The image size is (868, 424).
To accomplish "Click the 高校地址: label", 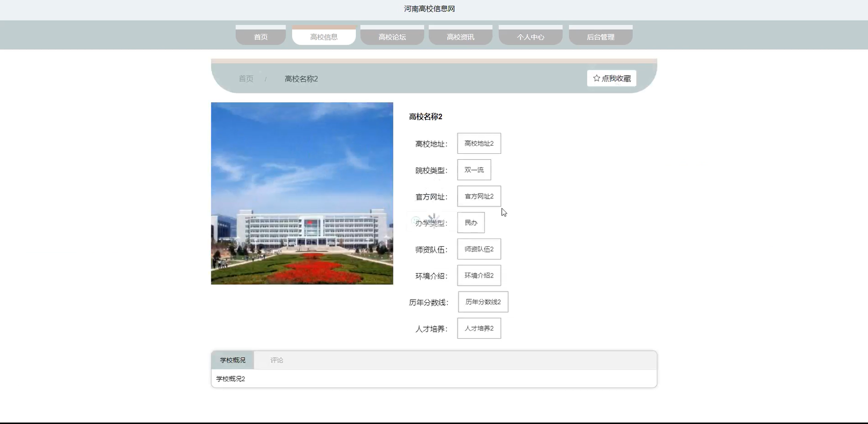I will coord(431,144).
